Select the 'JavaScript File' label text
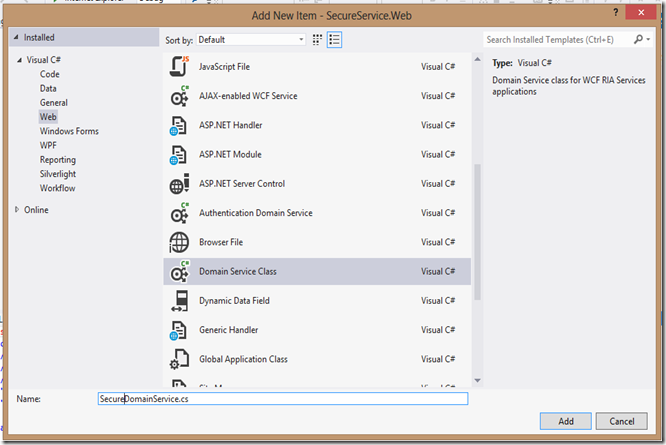Image resolution: width=666 pixels, height=445 pixels. pos(224,67)
